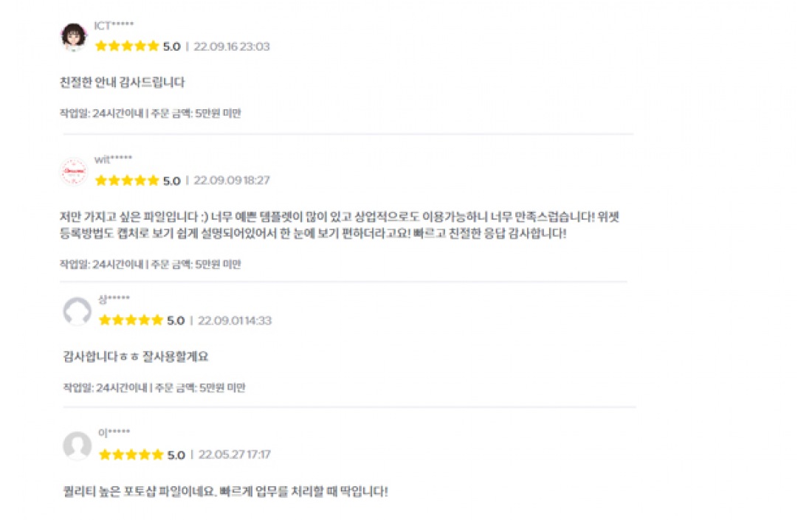Click the wit***** reviewer round logo avatar
This screenshot has height=520, width=812.
(x=73, y=172)
